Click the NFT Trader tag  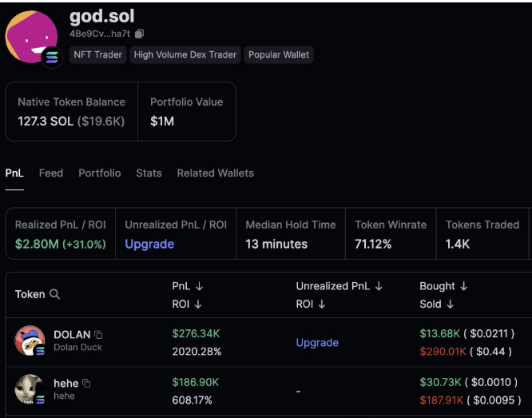97,54
